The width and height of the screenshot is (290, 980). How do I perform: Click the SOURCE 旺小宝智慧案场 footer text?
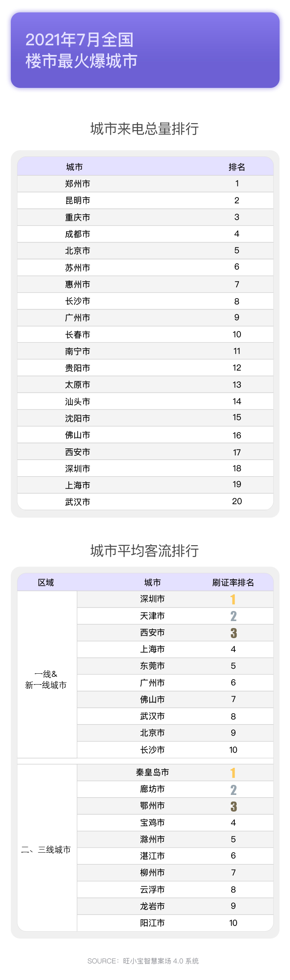point(143,961)
